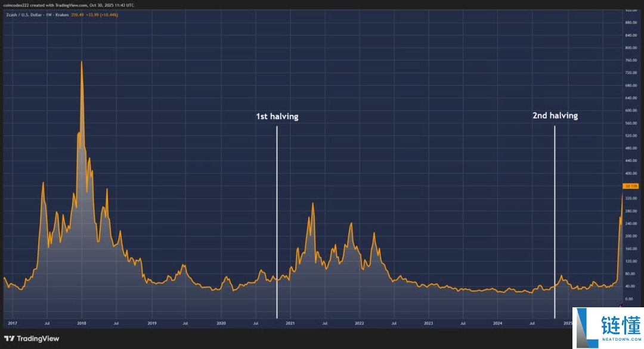Select the 2nd halving annotation label

[x=555, y=116]
